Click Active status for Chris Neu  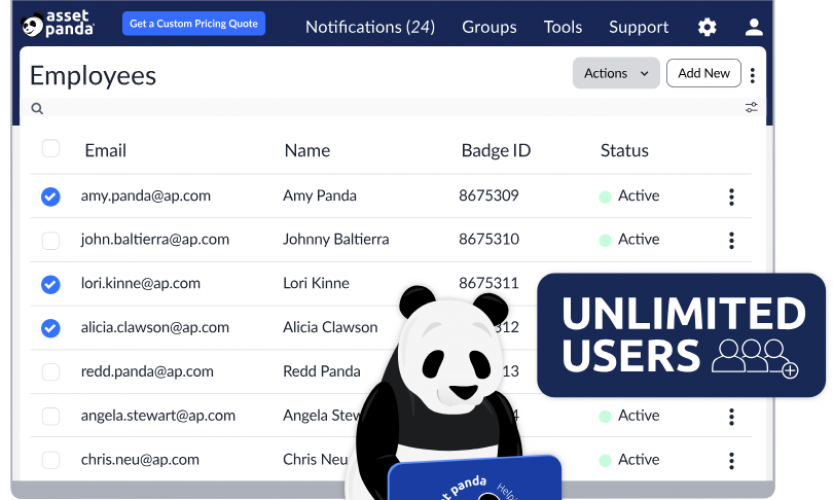(x=629, y=460)
